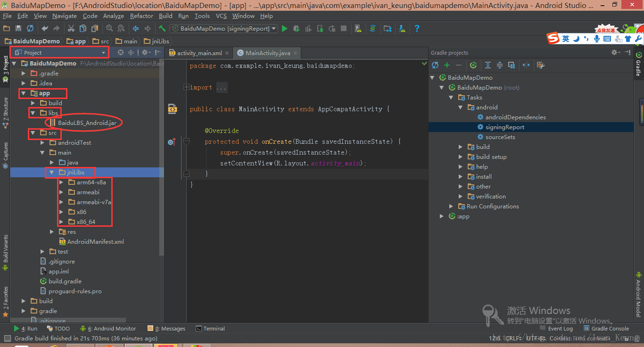Expand the verification tasks node
The image size is (644, 347).
(x=461, y=197)
